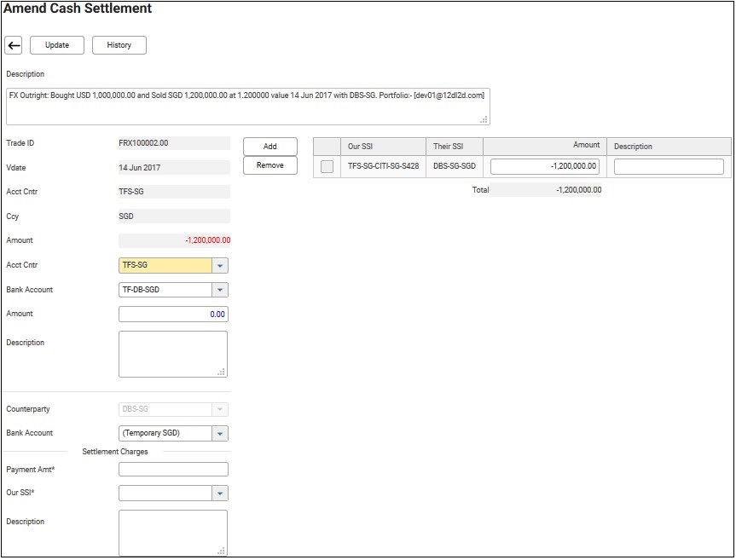Click the Remove SSI row button
Screen dimensions: 736x560
coord(269,165)
